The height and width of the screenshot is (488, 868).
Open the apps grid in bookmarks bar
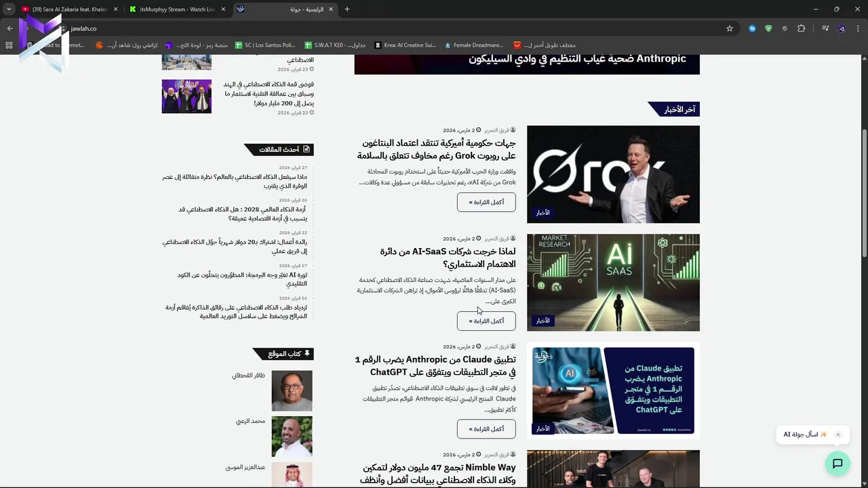pos(9,45)
